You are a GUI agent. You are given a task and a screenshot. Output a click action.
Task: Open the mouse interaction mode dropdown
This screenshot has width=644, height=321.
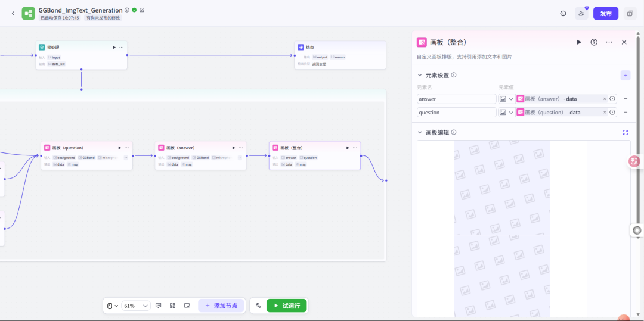pyautogui.click(x=113, y=306)
